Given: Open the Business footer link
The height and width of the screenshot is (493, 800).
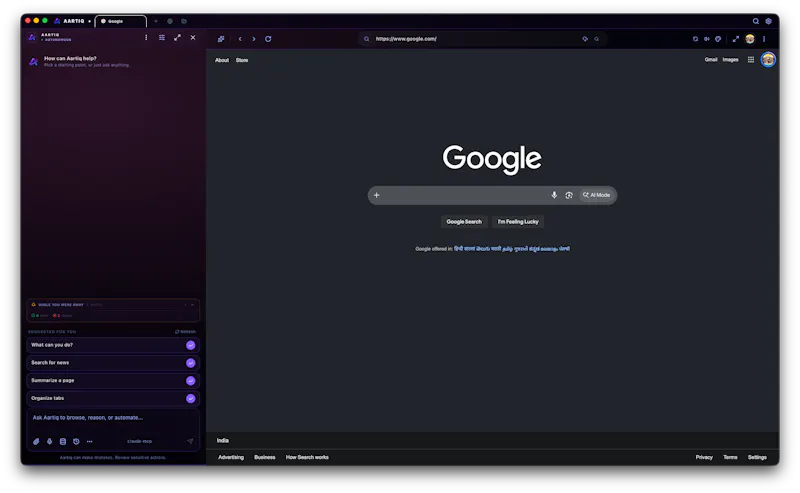Looking at the screenshot, I should [x=264, y=457].
